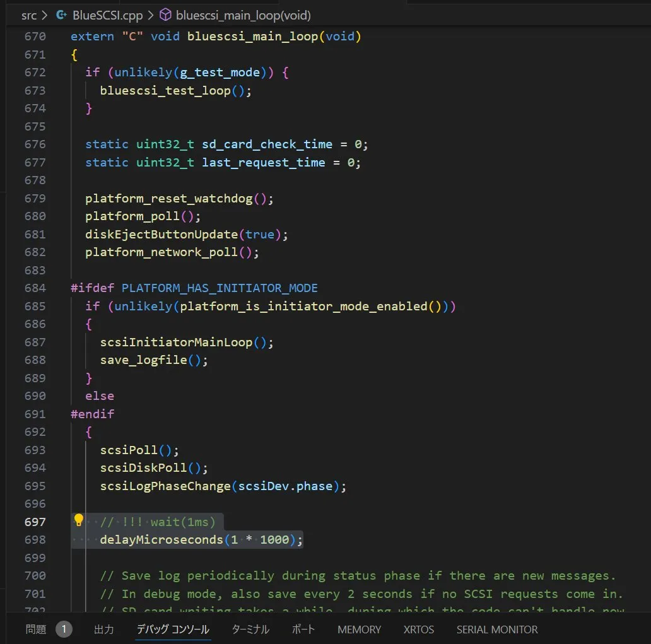Click PLATFORM_HAS_INITIATOR_MODE macro
This screenshot has width=651, height=644.
(220, 288)
